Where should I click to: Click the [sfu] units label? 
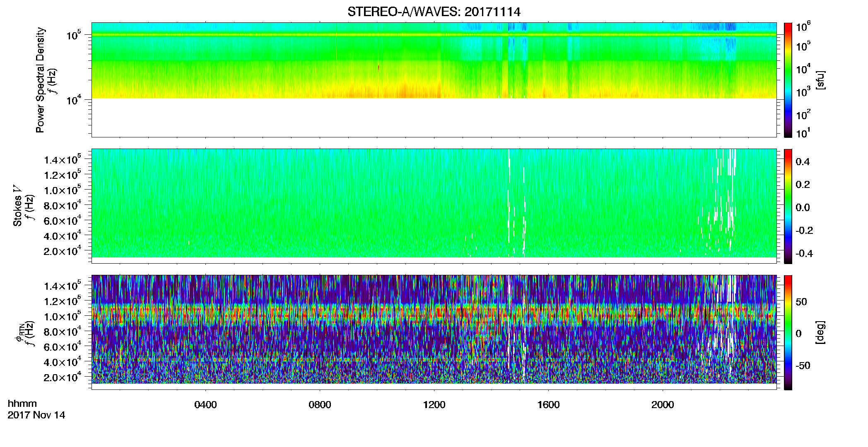(x=820, y=80)
